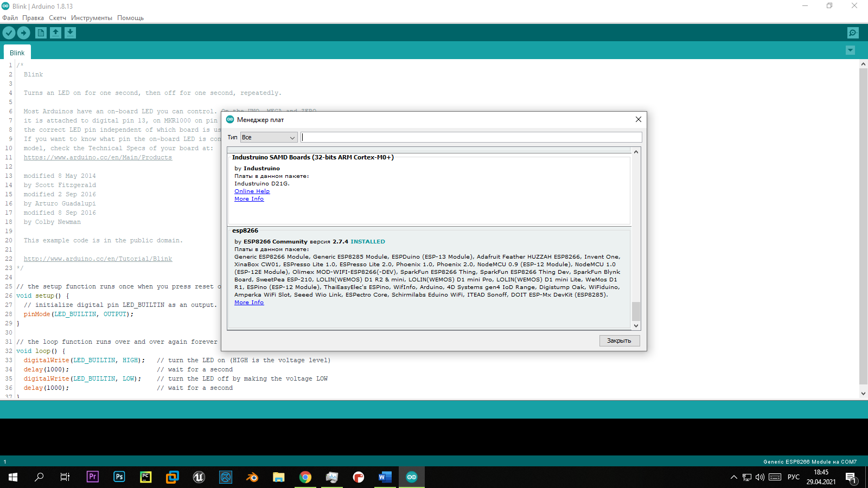The image size is (868, 488).
Task: Click the Закрыть button
Action: click(x=620, y=341)
